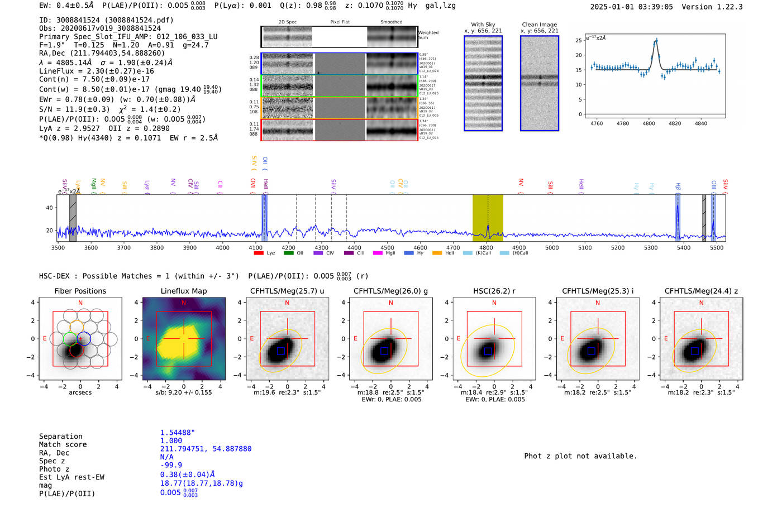Click the Pixel Flat column header

(340, 22)
